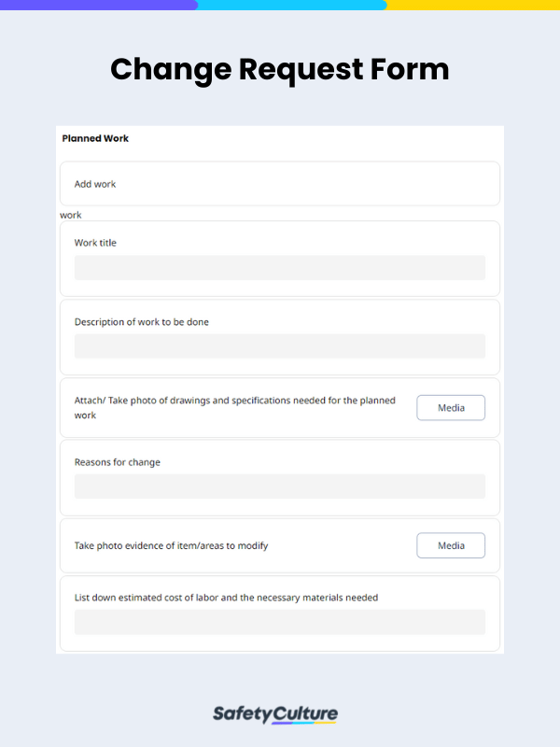Open the SafetyCulture logo

275,715
